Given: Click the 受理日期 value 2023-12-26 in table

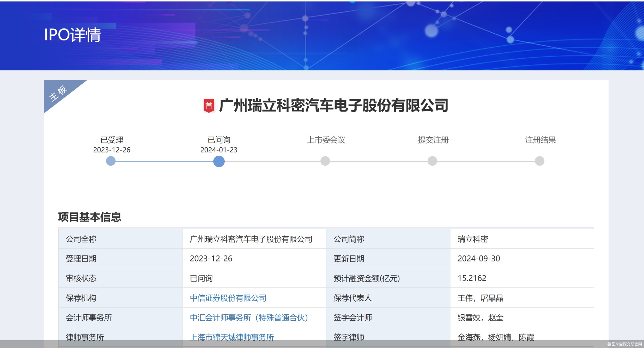Looking at the screenshot, I should pos(211,259).
